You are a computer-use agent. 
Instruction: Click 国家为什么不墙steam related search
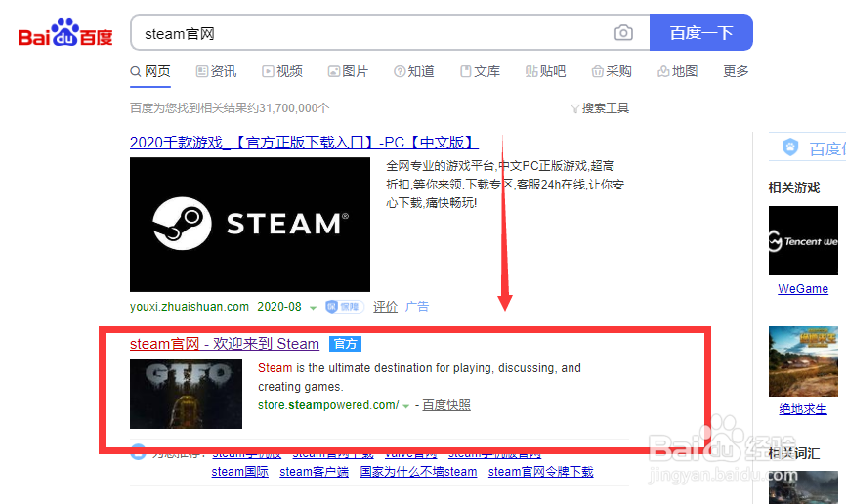tap(419, 472)
